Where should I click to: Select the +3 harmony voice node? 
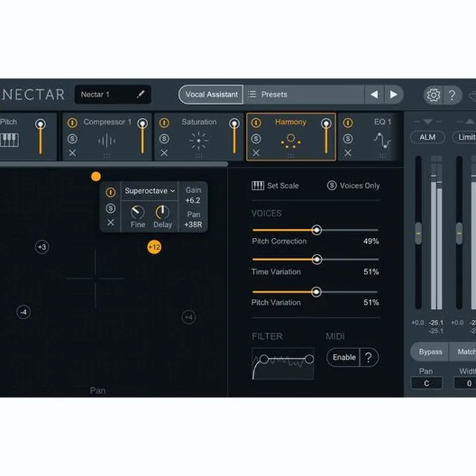(x=42, y=247)
